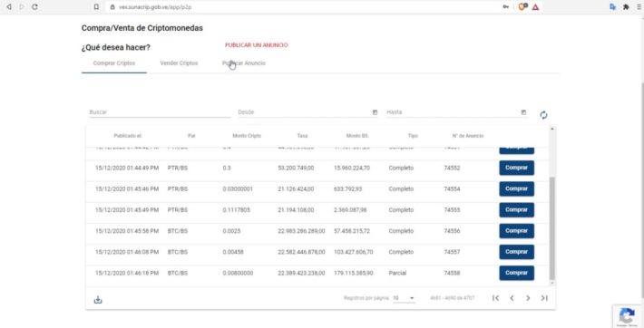
Task: Sort by the N° de Anuncio header
Action: (x=468, y=136)
